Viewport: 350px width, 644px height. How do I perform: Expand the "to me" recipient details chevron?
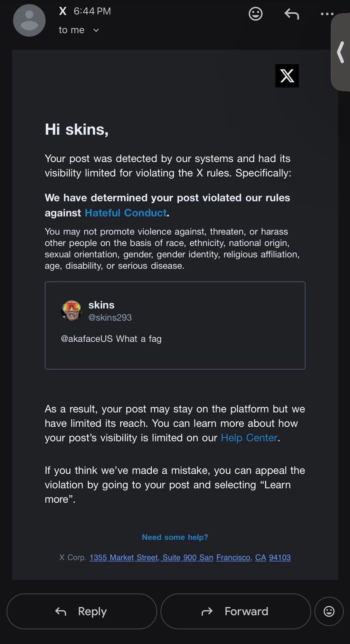pos(96,30)
